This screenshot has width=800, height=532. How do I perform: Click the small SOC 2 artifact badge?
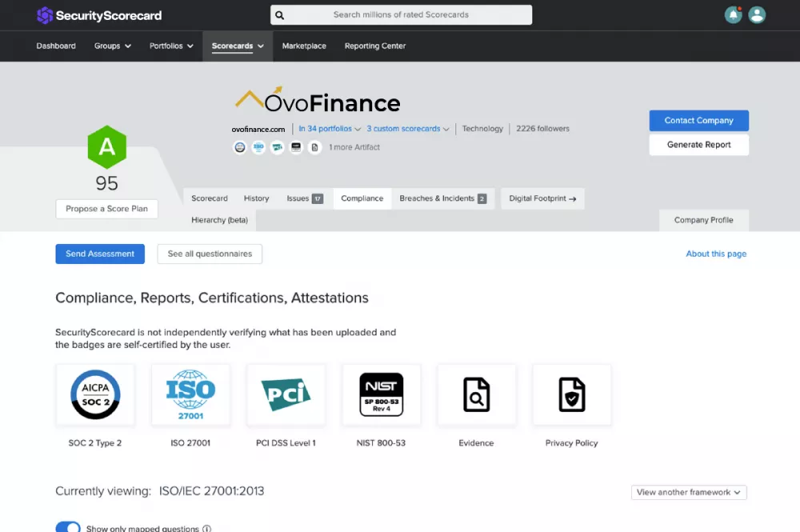click(x=240, y=147)
